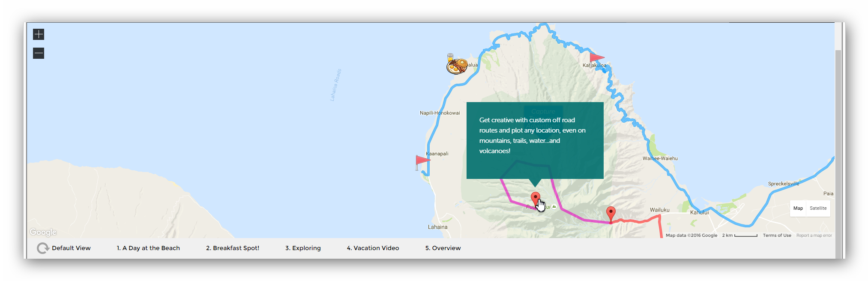Zoom in with the plus button
868x281 pixels.
39,34
